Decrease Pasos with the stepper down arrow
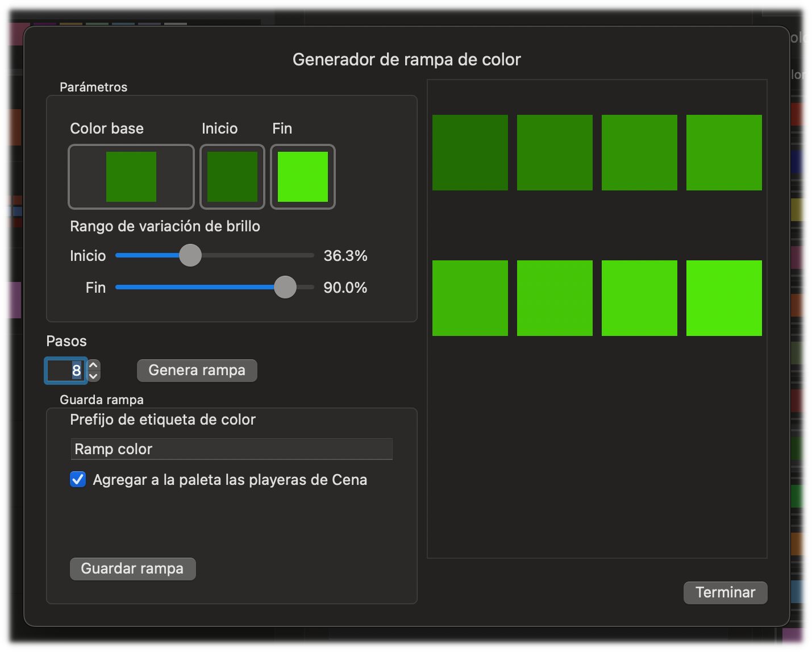The height and width of the screenshot is (652, 812). pos(94,376)
